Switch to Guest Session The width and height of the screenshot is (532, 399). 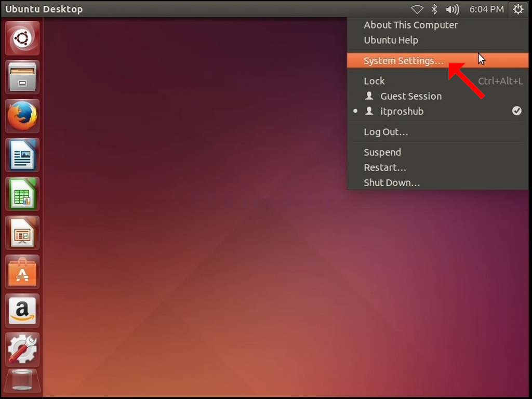coord(437,96)
